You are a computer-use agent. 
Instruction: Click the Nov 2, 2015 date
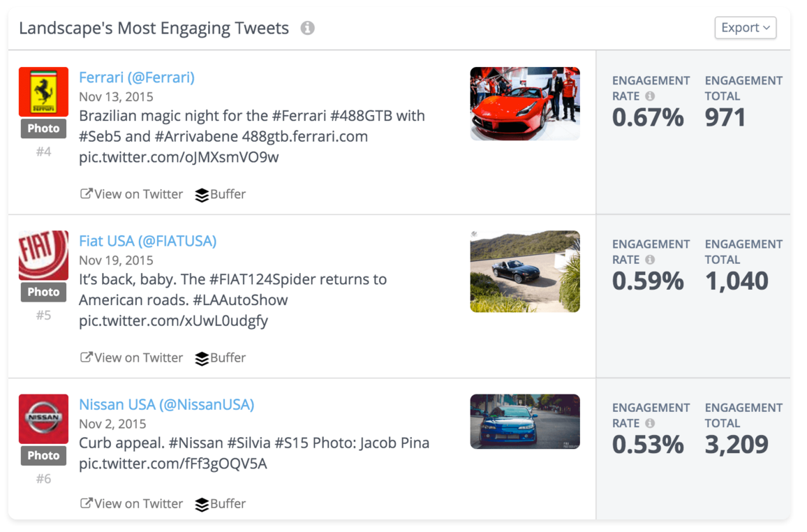[112, 424]
